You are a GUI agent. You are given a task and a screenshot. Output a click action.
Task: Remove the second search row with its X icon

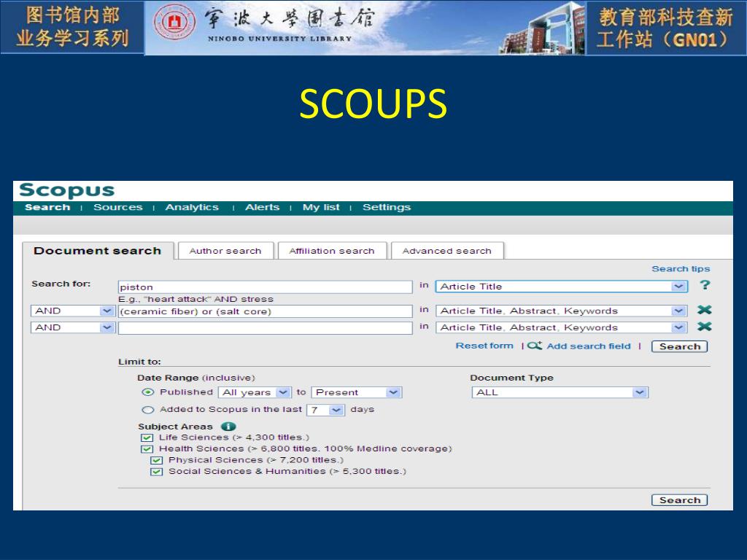[704, 310]
